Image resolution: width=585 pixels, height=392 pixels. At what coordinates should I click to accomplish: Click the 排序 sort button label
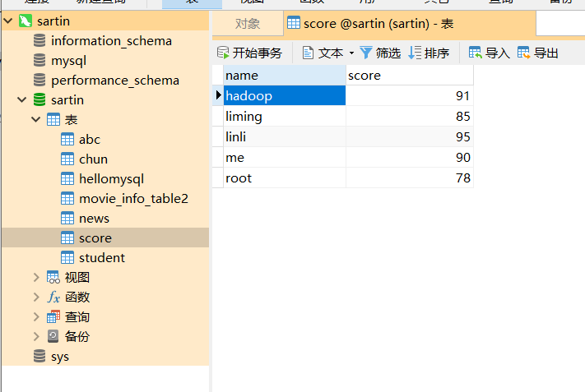coord(437,53)
